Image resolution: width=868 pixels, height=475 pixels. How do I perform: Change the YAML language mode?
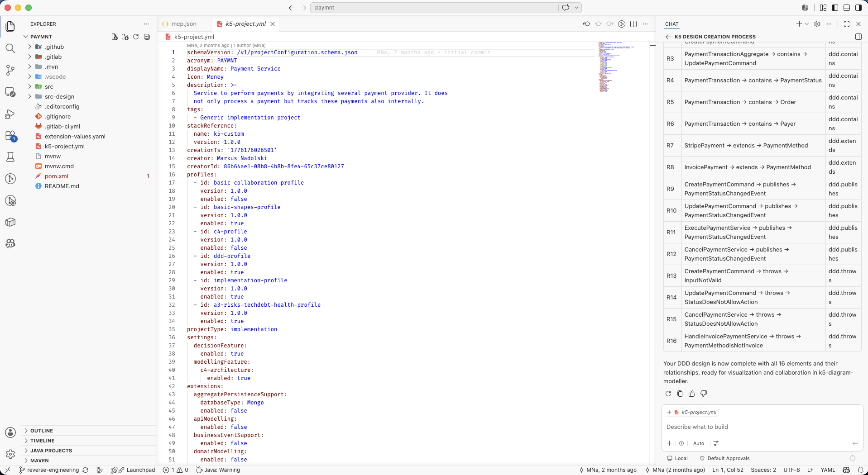coord(828,470)
